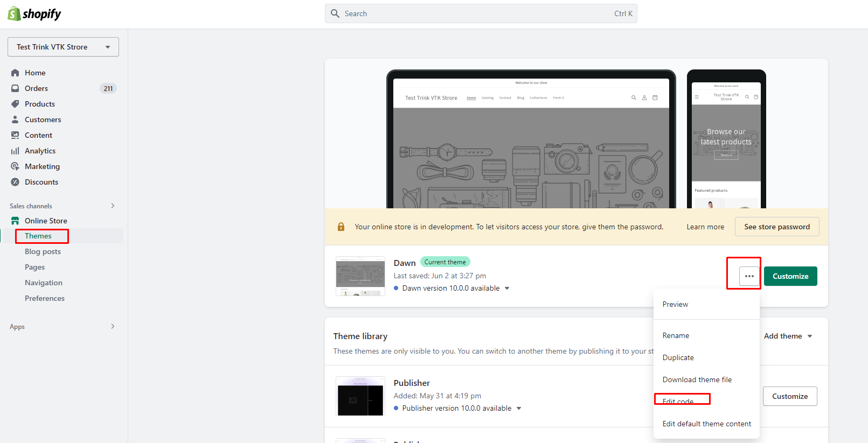Click the Discounts badge icon
The height and width of the screenshot is (443, 868).
(15, 182)
